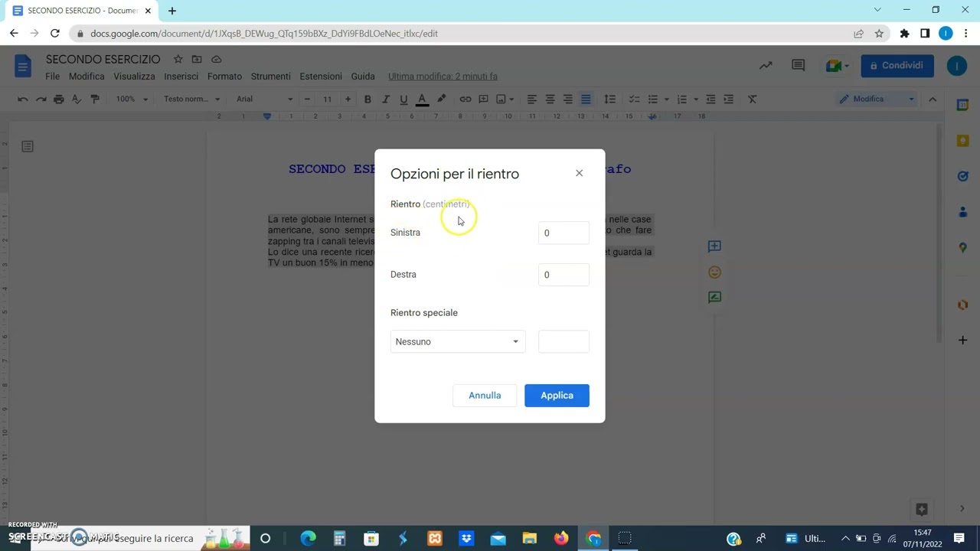
Task: Click the add comment toolbar icon
Action: click(x=483, y=99)
